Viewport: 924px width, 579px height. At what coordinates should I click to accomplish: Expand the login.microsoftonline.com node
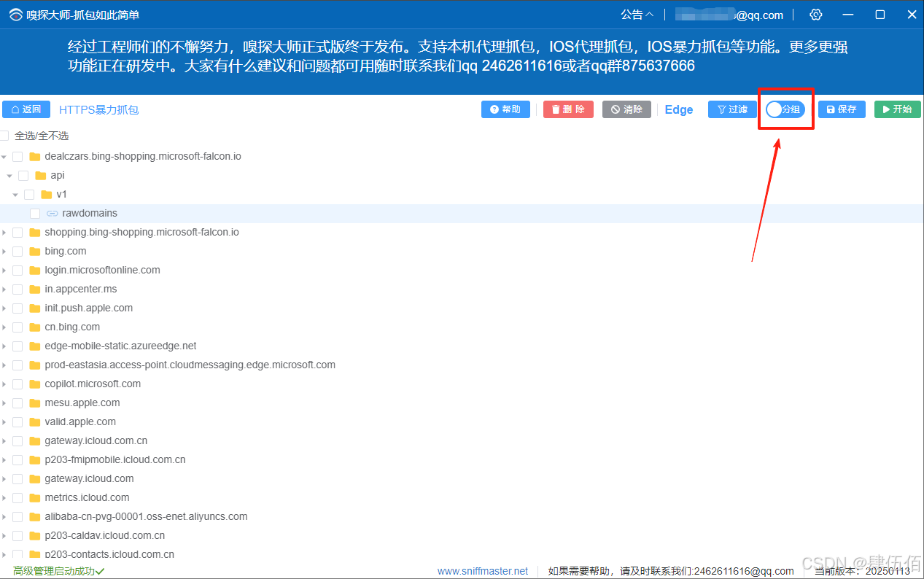tap(4, 270)
